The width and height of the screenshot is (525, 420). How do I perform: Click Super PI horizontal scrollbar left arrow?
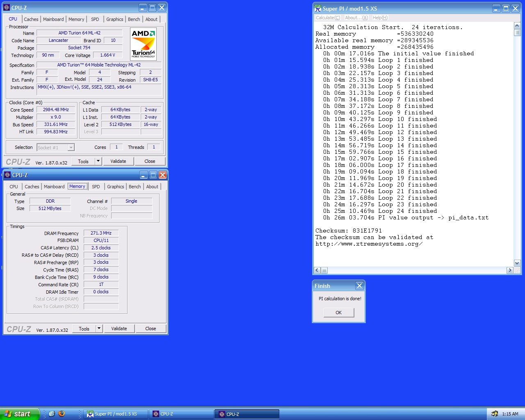[317, 270]
